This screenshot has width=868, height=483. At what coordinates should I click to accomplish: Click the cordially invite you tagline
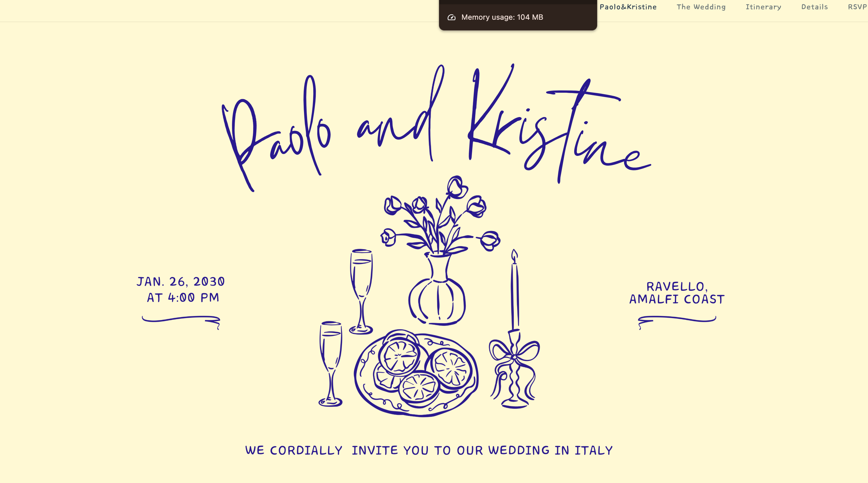point(429,450)
